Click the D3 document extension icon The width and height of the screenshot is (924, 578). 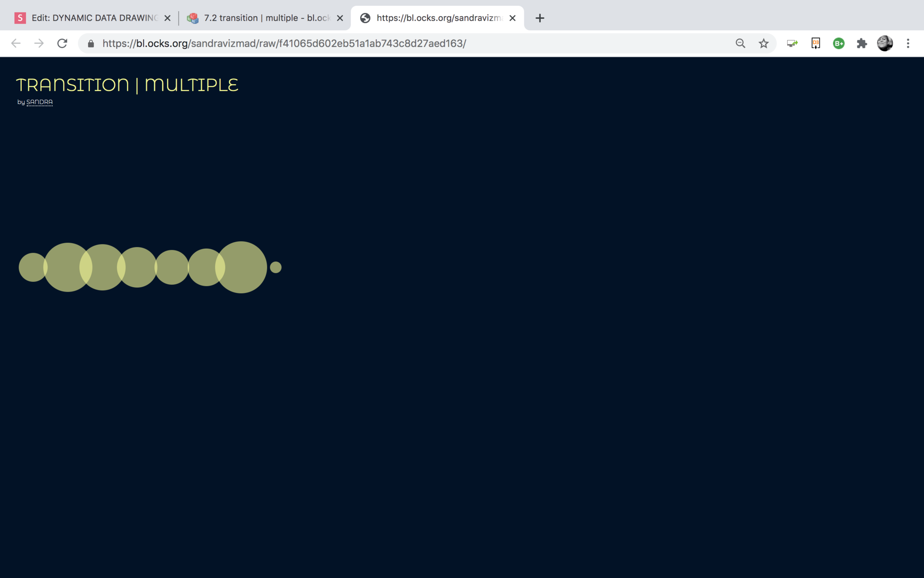pos(815,43)
